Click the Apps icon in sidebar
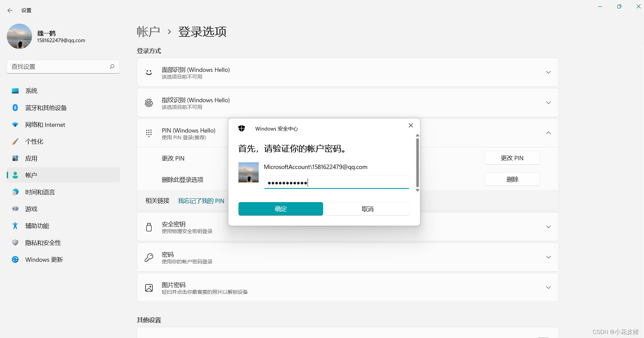This screenshot has height=338, width=644. click(x=15, y=158)
